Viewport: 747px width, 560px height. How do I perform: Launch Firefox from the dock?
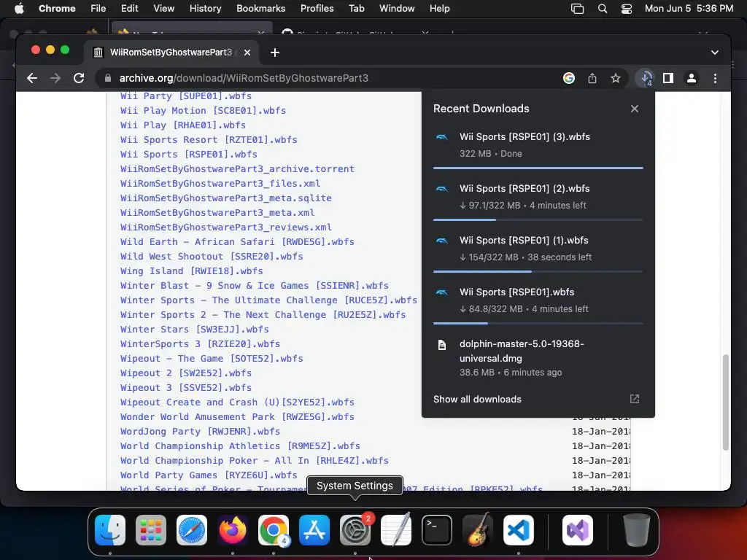(x=233, y=530)
